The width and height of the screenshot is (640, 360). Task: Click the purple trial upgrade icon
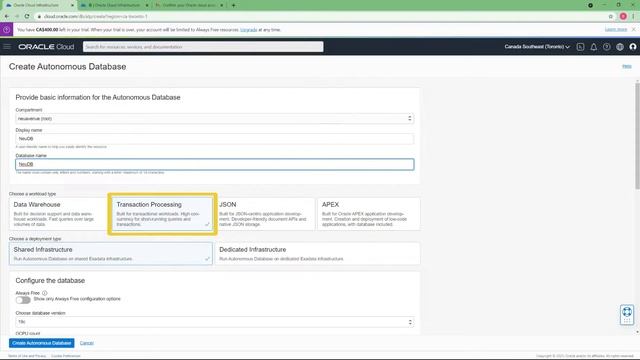click(x=7, y=30)
